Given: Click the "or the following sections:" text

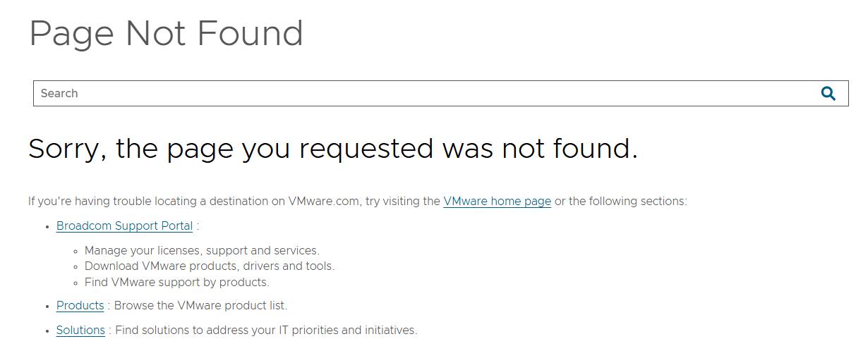Looking at the screenshot, I should pos(620,202).
